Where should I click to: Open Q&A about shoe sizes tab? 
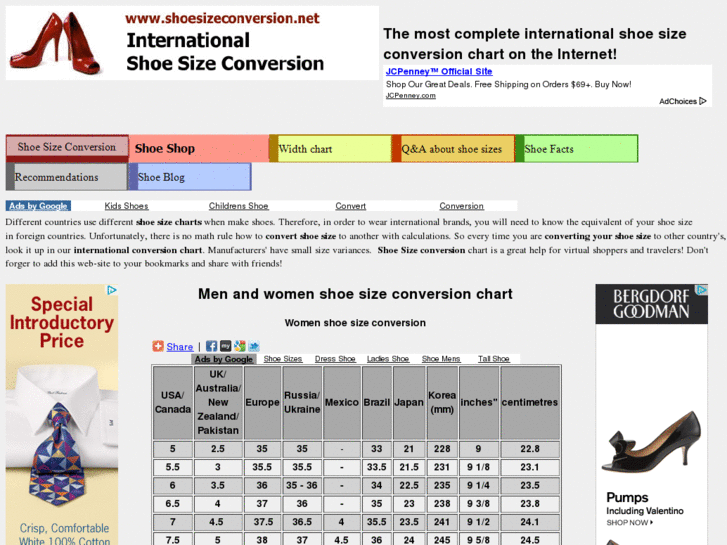[x=453, y=149]
